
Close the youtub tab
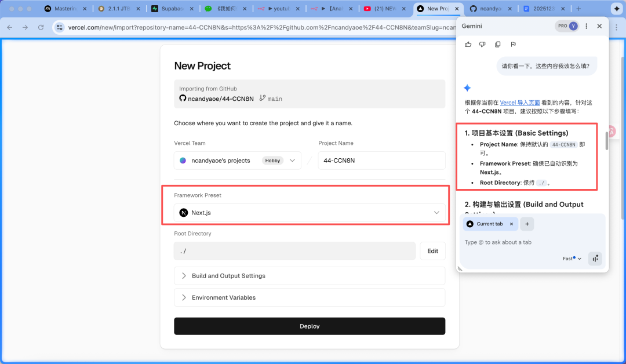pos(298,8)
